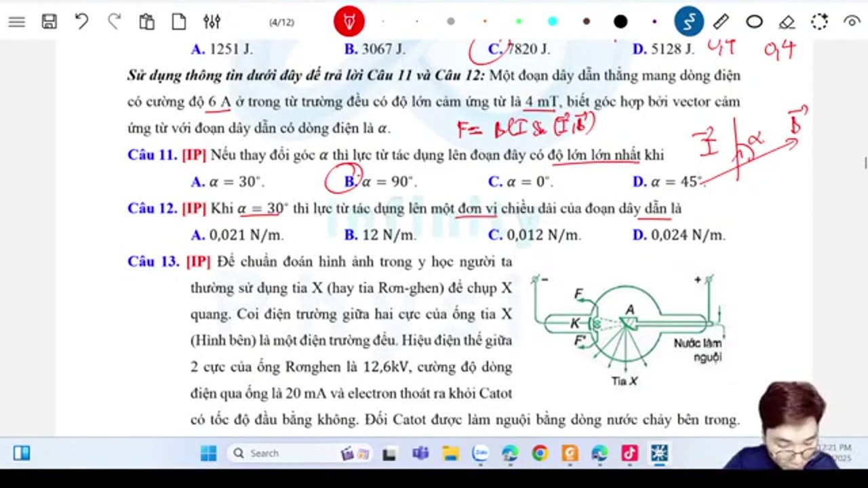Screen dimensions: 868x488
Task: Click the page indicator (4/12)
Action: click(x=281, y=22)
